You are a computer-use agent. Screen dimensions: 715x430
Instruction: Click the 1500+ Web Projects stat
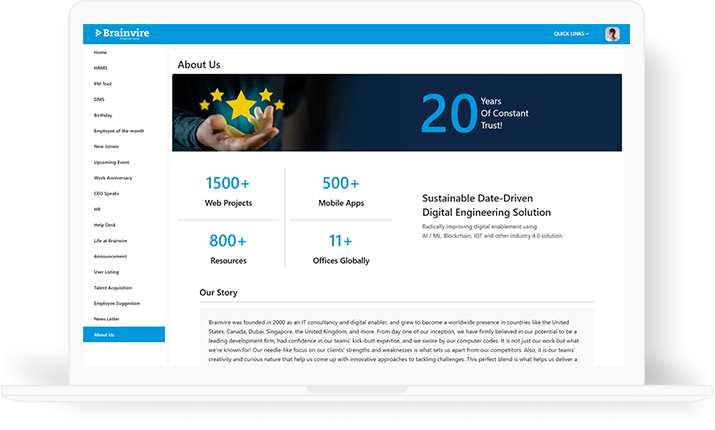228,192
